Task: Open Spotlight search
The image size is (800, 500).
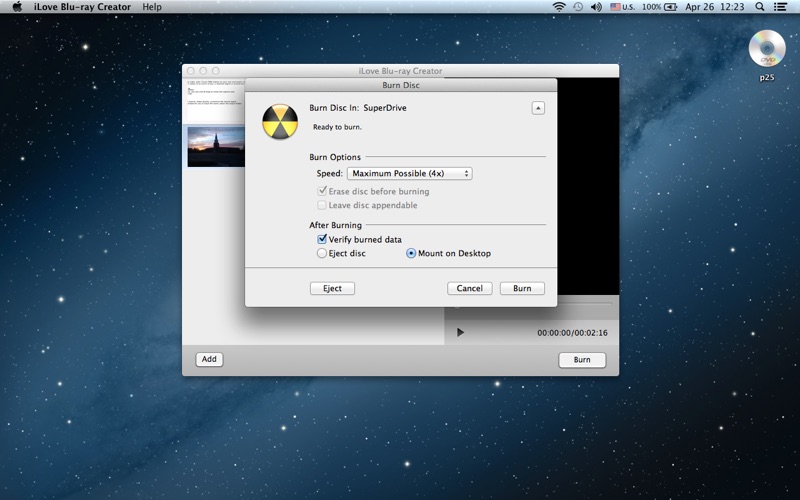Action: pos(760,7)
